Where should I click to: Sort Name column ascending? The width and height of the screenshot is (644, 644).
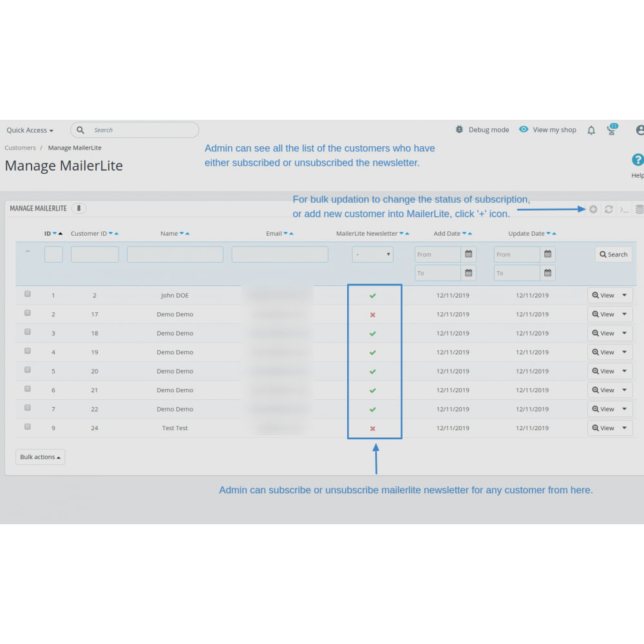[187, 234]
